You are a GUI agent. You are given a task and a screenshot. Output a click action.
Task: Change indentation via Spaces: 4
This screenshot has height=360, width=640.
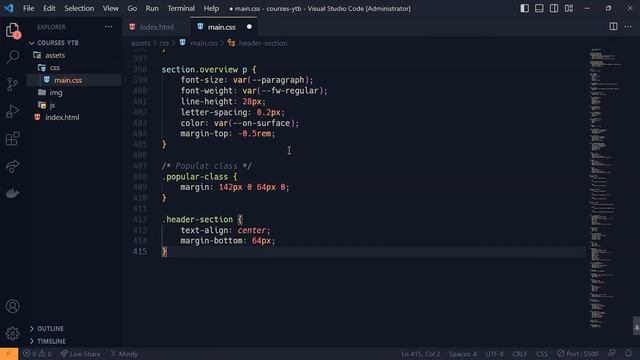(x=462, y=354)
